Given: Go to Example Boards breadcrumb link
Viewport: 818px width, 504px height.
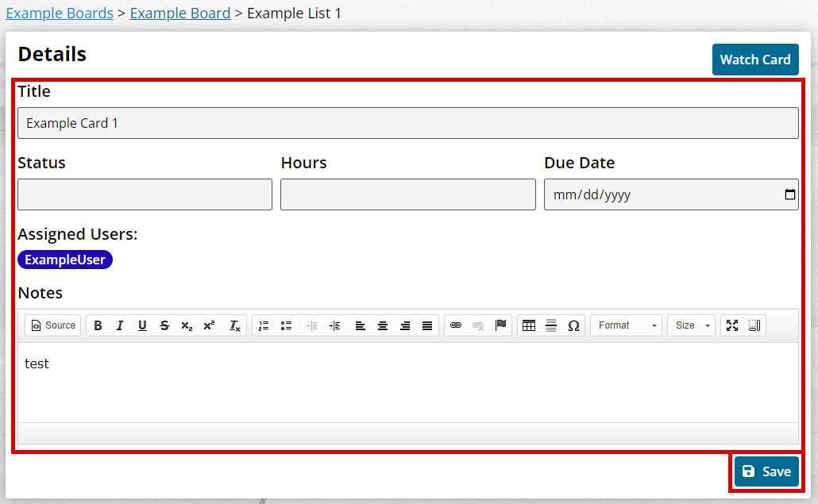Looking at the screenshot, I should 60,13.
